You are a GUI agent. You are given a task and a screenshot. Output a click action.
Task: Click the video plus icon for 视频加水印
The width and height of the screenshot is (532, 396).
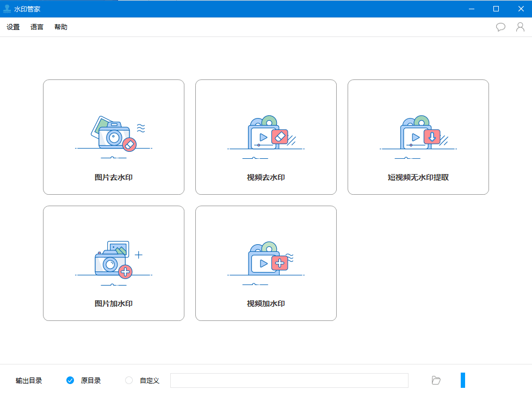266,264
